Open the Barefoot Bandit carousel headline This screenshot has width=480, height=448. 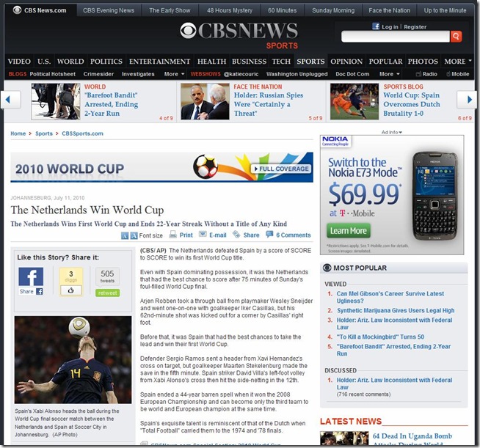pyautogui.click(x=111, y=104)
